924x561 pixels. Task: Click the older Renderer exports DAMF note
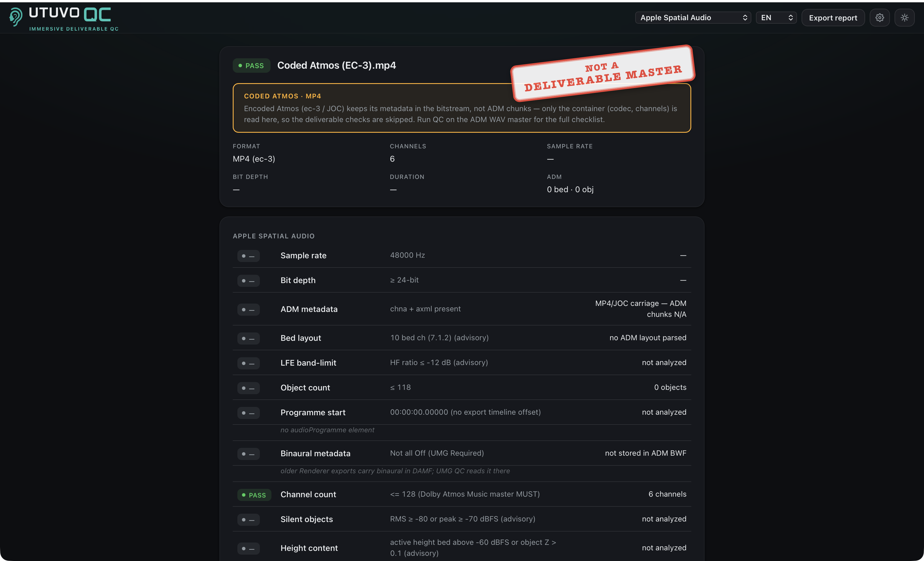coord(395,471)
